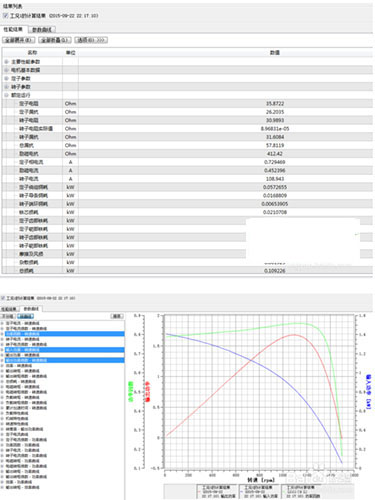Image resolution: width=375 pixels, height=500 pixels.
Task: Click the value 0.00653905
Action: tap(275, 204)
